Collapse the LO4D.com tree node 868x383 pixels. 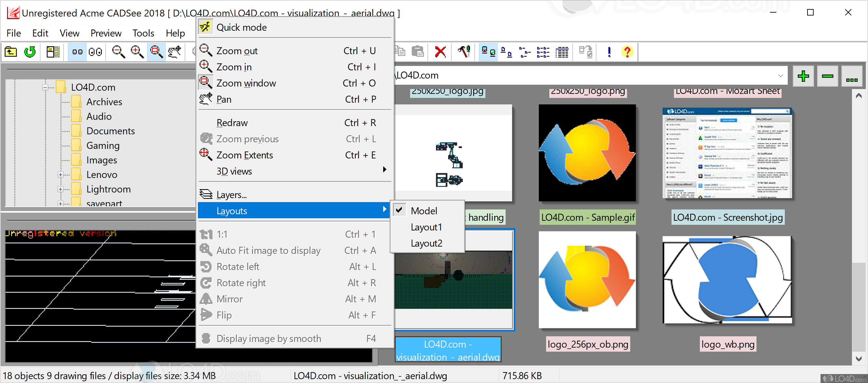click(x=45, y=87)
